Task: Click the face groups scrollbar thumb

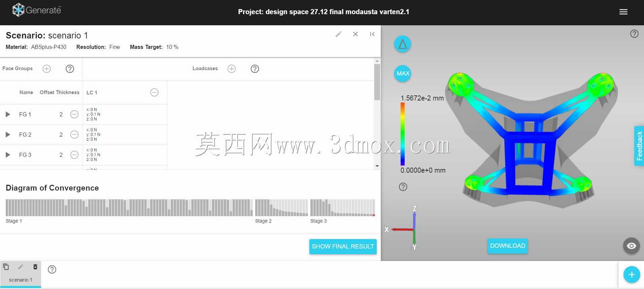Action: (377, 82)
